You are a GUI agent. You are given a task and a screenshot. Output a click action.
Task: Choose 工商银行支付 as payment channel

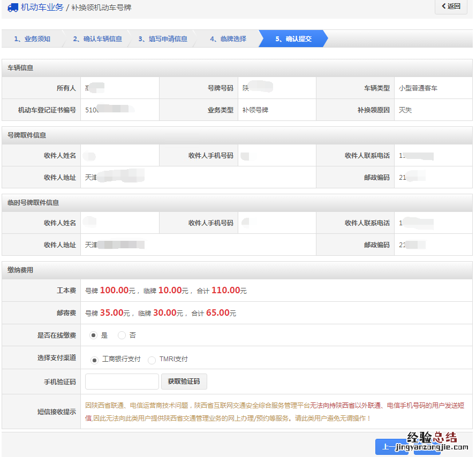[x=95, y=360]
